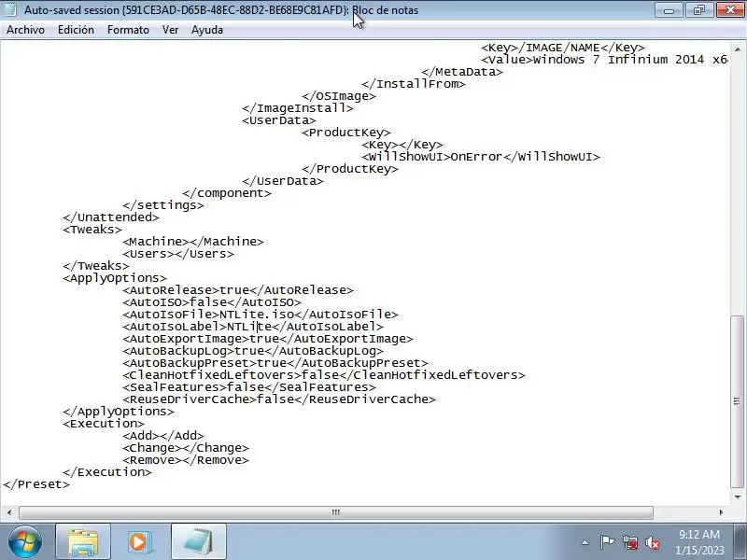Click the CleanHotfixedLeftovers line
747x560 pixels.
coord(323,375)
